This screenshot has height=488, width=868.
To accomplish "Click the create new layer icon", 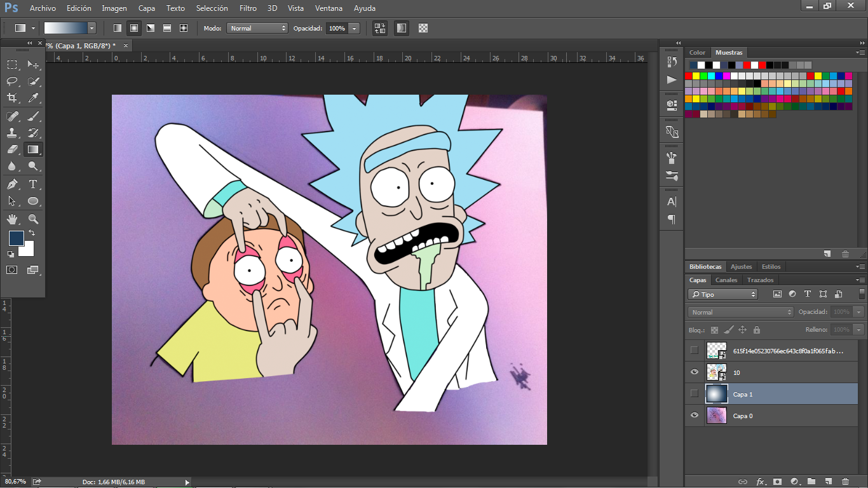I will pos(829,482).
